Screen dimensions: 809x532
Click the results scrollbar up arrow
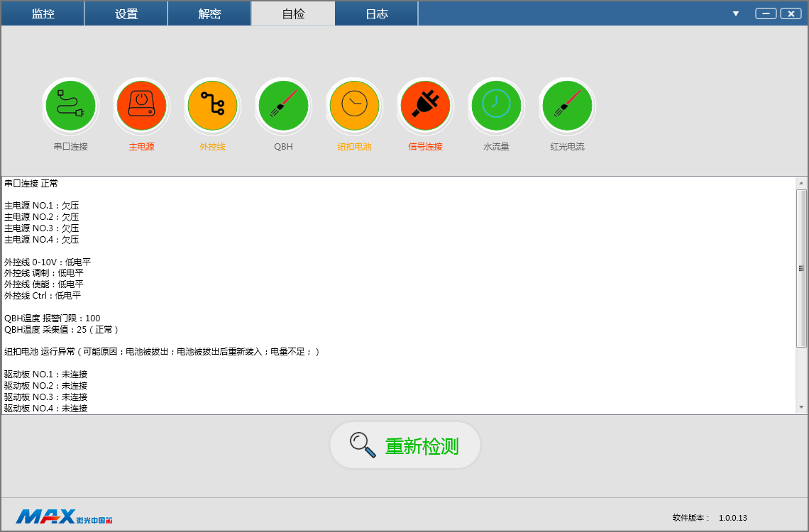click(x=802, y=182)
